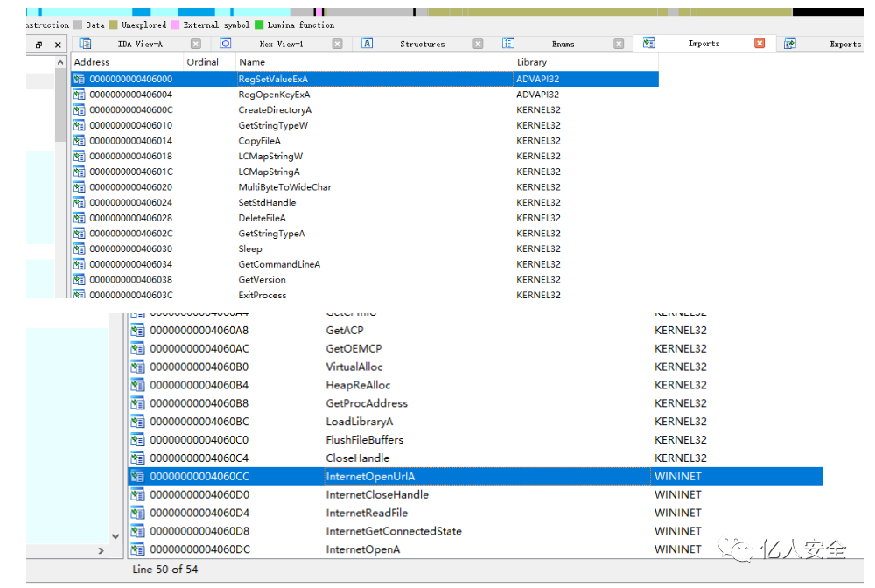Click the import icon of InternetOpenUrlA row
Screen dimensions: 875x588
137,476
